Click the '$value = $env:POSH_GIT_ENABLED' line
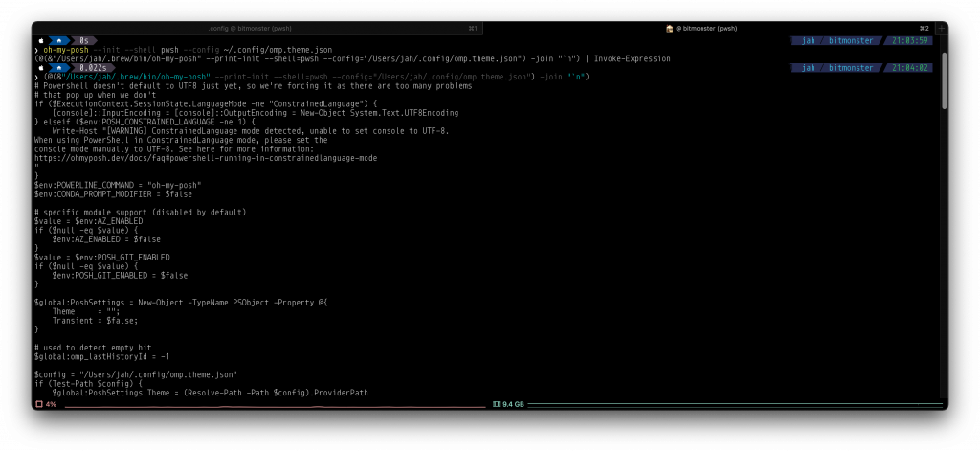 click(x=101, y=257)
